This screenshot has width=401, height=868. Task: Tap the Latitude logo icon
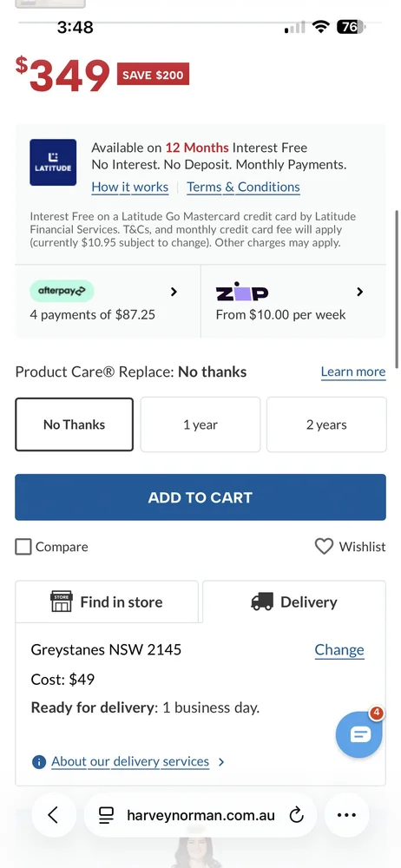click(x=53, y=162)
